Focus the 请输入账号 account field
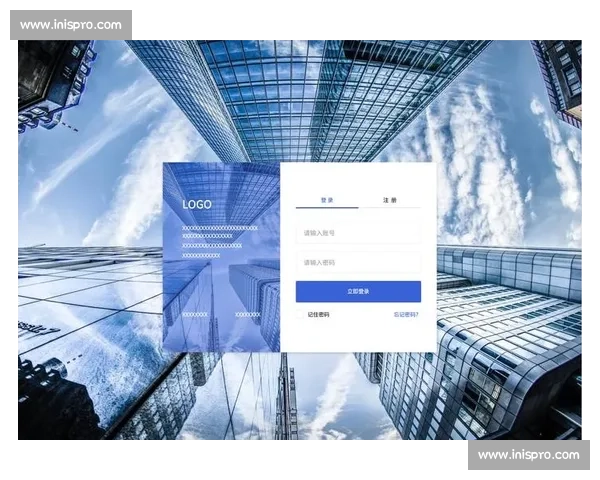 coord(358,233)
